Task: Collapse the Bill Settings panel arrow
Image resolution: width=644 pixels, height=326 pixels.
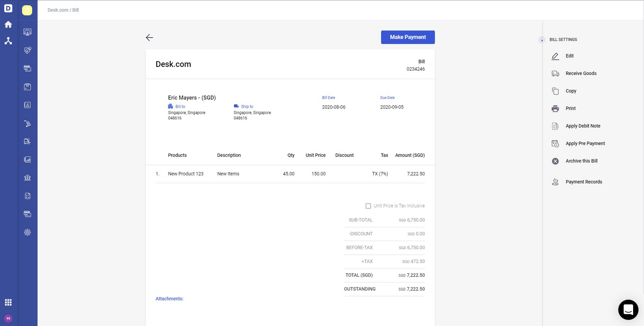Action: point(542,40)
